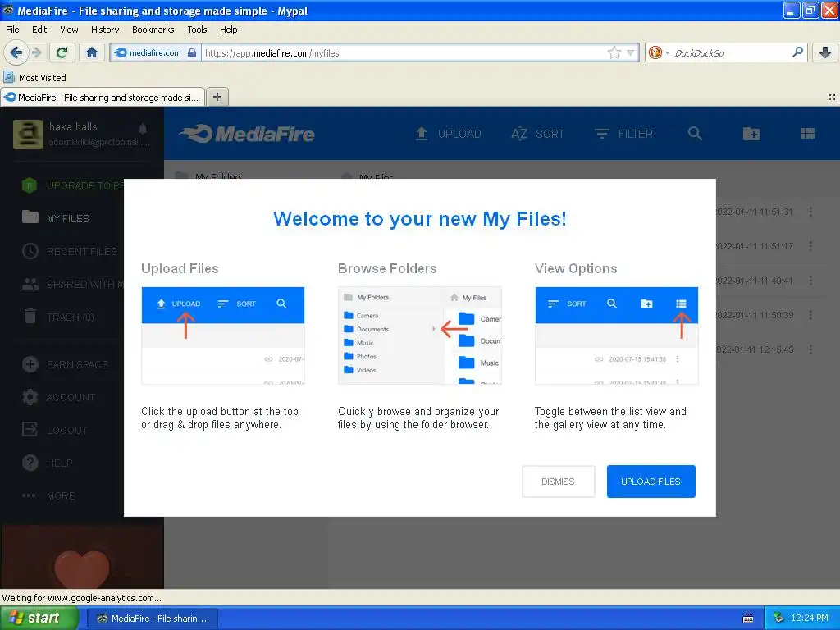Click Logout in the sidebar
840x630 pixels.
click(55, 430)
